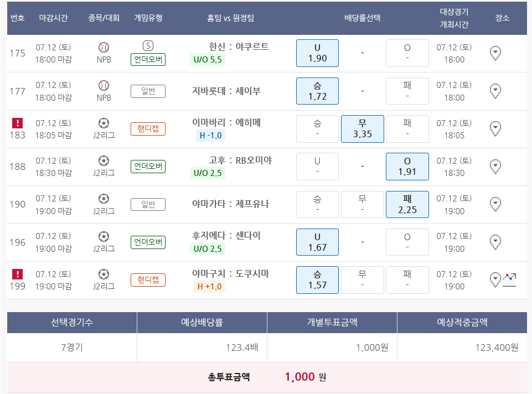Open location pin for match 183
This screenshot has height=394, width=532.
pos(495,128)
